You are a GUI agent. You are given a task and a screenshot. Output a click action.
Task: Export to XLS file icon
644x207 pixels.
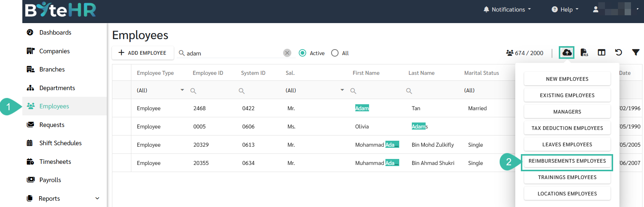pos(584,52)
